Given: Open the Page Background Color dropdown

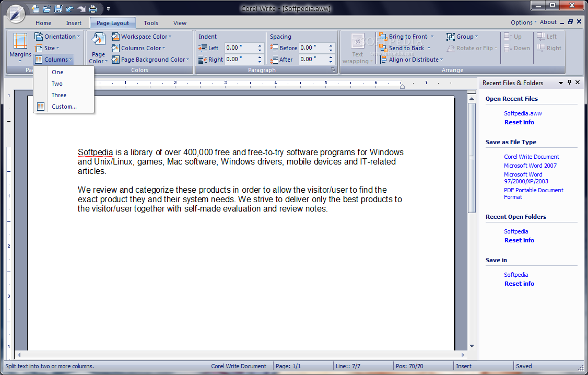Looking at the screenshot, I should 150,60.
